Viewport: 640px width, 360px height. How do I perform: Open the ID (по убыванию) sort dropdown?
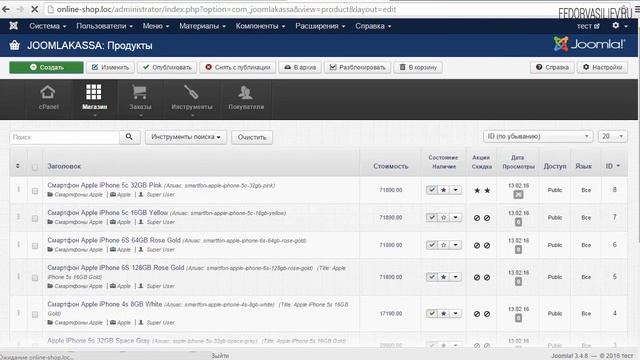[x=538, y=136]
